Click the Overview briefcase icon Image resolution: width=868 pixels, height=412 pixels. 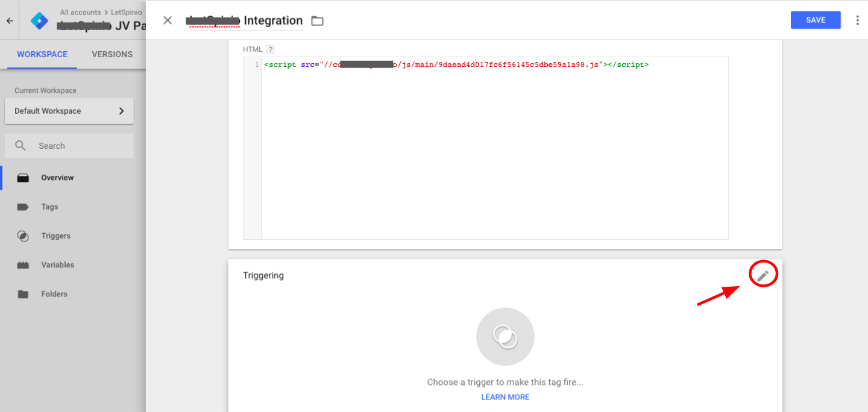pos(23,178)
